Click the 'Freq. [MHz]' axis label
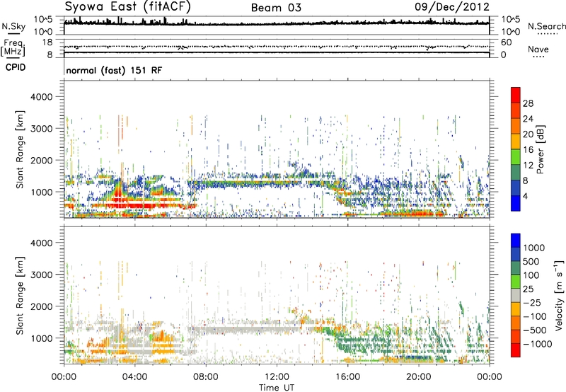 13,48
